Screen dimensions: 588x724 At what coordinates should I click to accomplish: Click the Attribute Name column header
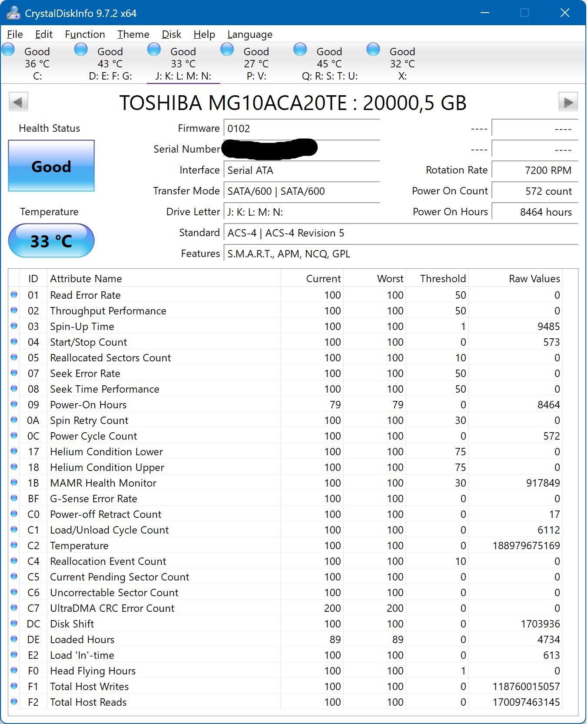click(x=164, y=278)
